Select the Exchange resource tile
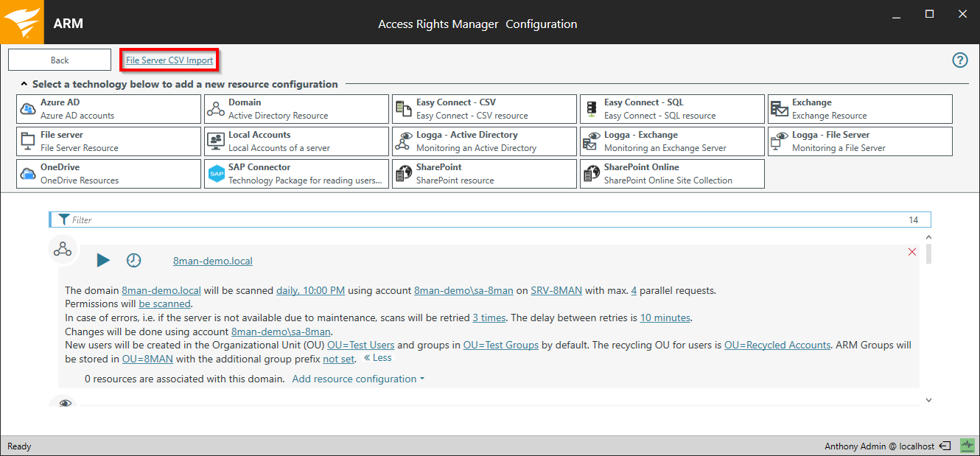 pos(859,109)
